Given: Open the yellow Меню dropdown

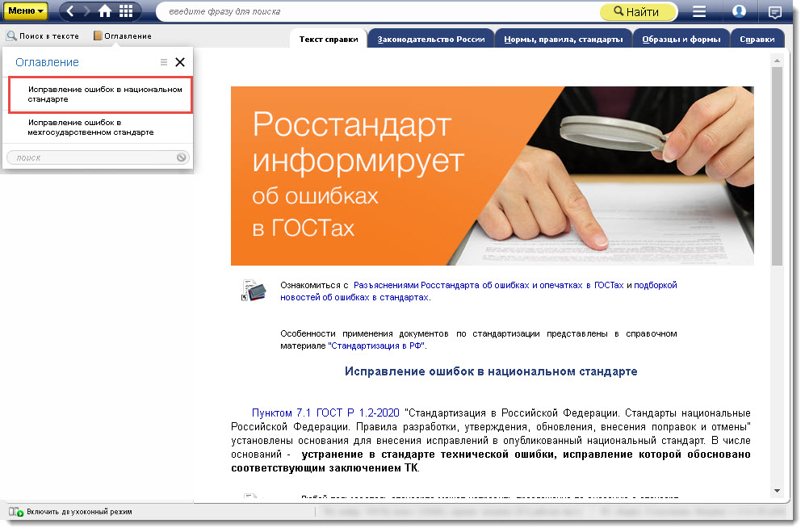Looking at the screenshot, I should pyautogui.click(x=26, y=10).
